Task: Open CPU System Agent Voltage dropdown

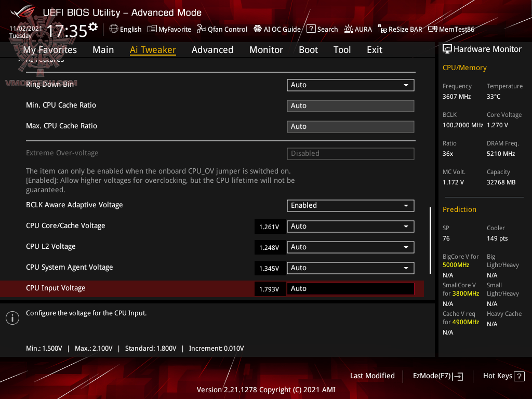Action: (x=351, y=268)
